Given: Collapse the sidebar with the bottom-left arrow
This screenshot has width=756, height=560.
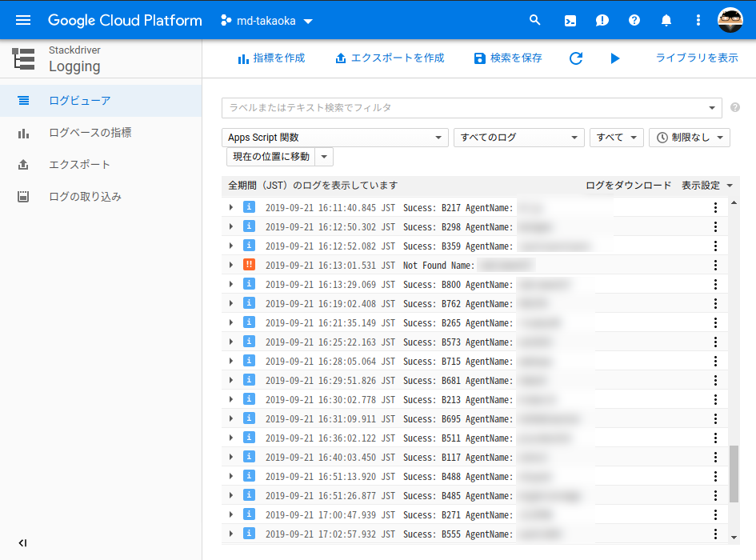Looking at the screenshot, I should [x=22, y=542].
